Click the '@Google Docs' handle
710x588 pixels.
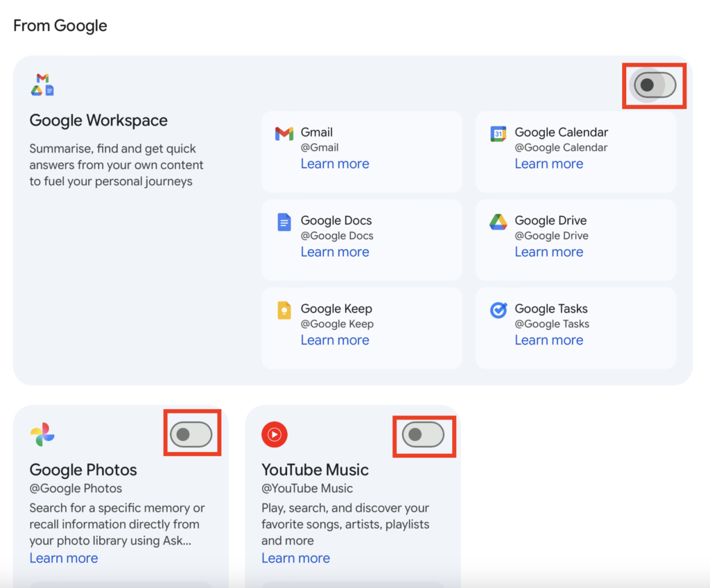pos(338,236)
